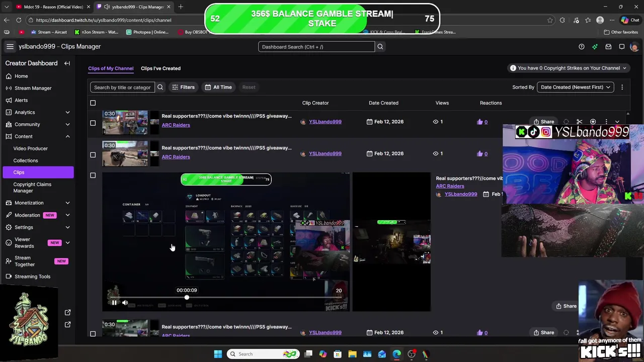
Task: Click the scissors edit clip icon
Action: [580, 122]
